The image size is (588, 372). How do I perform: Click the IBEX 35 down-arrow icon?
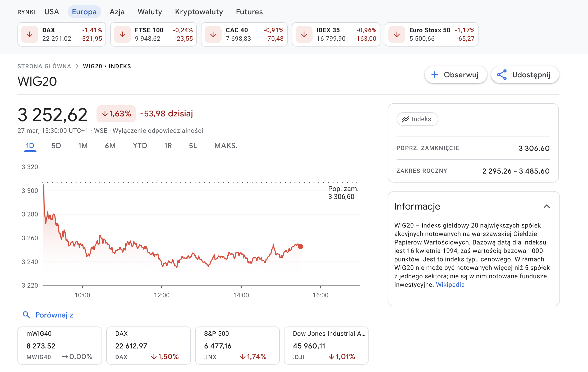tap(304, 34)
